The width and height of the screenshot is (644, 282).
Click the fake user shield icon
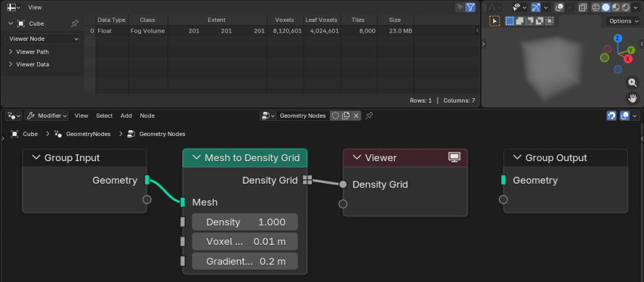coord(335,116)
